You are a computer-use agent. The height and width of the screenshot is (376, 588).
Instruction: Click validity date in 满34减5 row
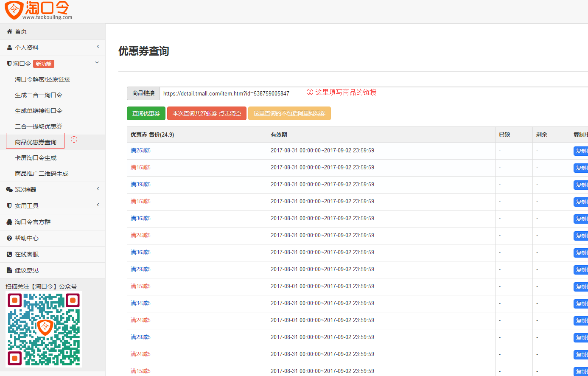point(322,303)
